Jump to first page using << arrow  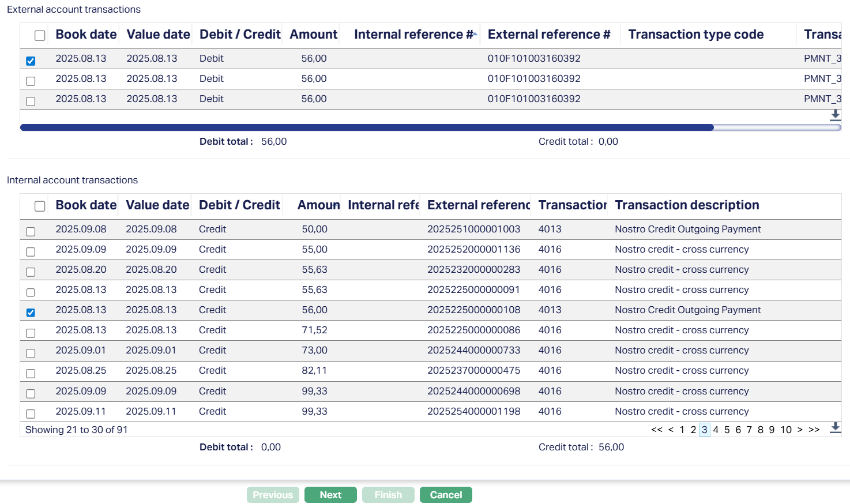coord(656,430)
